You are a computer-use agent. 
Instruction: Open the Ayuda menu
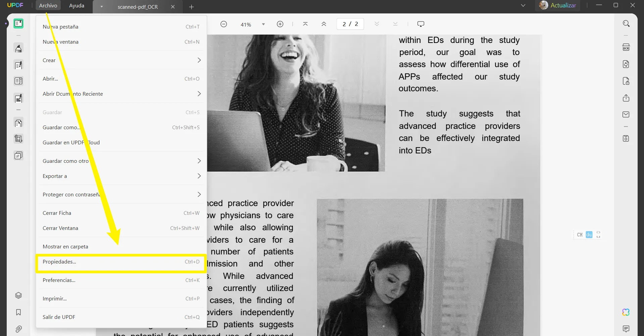77,5
